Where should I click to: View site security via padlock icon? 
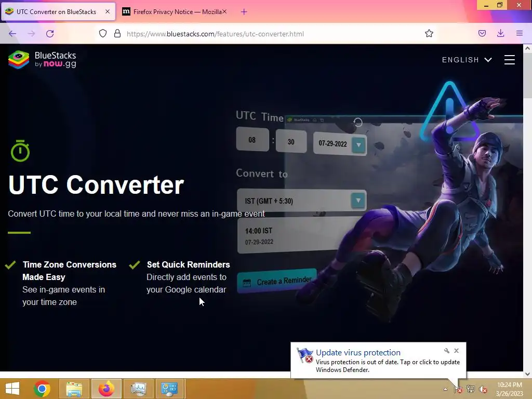(x=117, y=33)
